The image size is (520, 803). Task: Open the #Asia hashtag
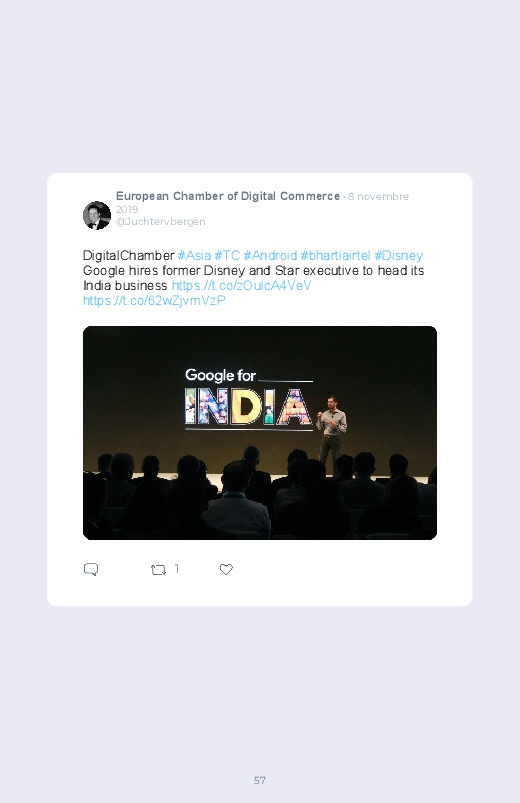pos(194,256)
